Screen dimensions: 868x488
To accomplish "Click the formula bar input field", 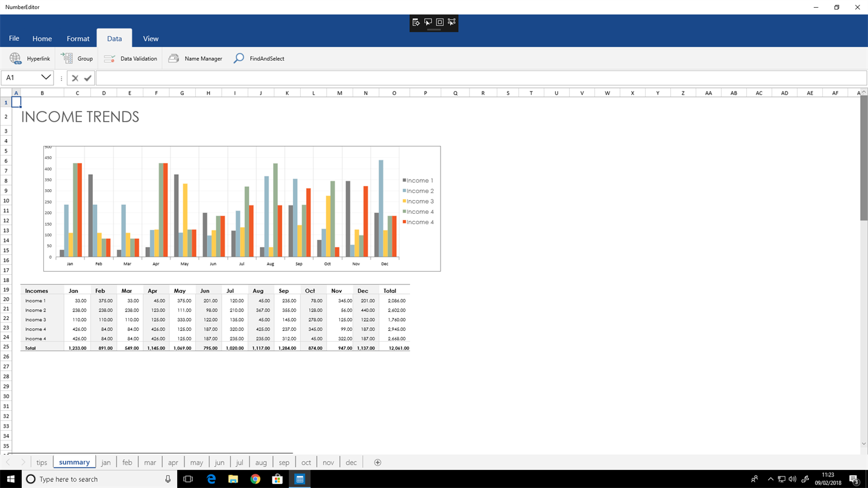I will tap(481, 78).
